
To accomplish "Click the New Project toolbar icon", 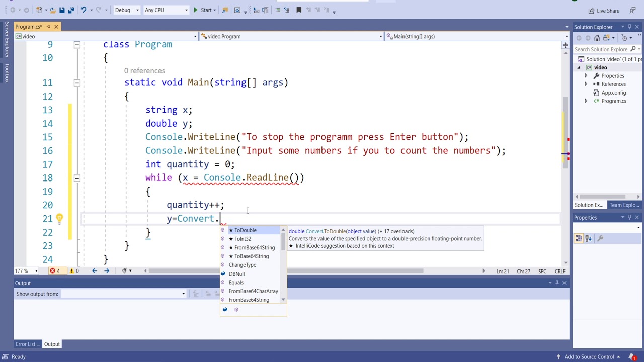I will pyautogui.click(x=39, y=10).
